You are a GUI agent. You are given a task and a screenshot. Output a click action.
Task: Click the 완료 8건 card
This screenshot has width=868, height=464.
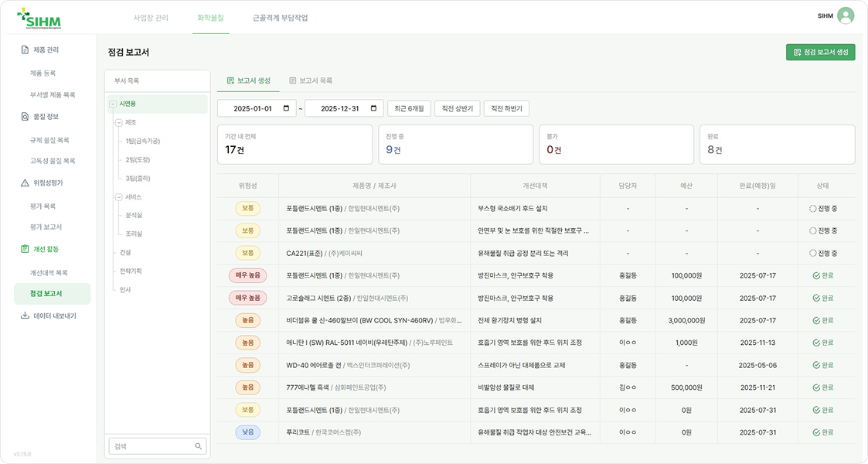(x=778, y=145)
